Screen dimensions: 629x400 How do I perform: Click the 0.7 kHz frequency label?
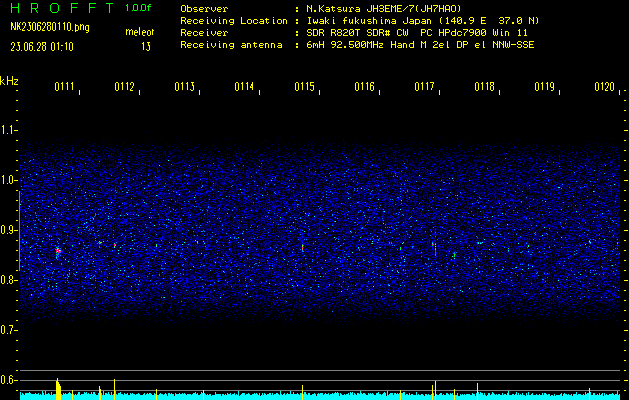(8, 330)
